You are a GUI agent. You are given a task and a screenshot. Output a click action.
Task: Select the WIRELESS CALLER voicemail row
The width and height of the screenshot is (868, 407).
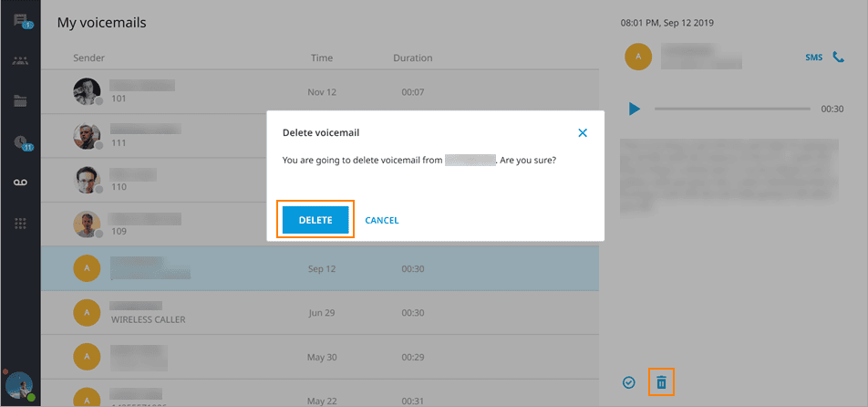click(319, 312)
